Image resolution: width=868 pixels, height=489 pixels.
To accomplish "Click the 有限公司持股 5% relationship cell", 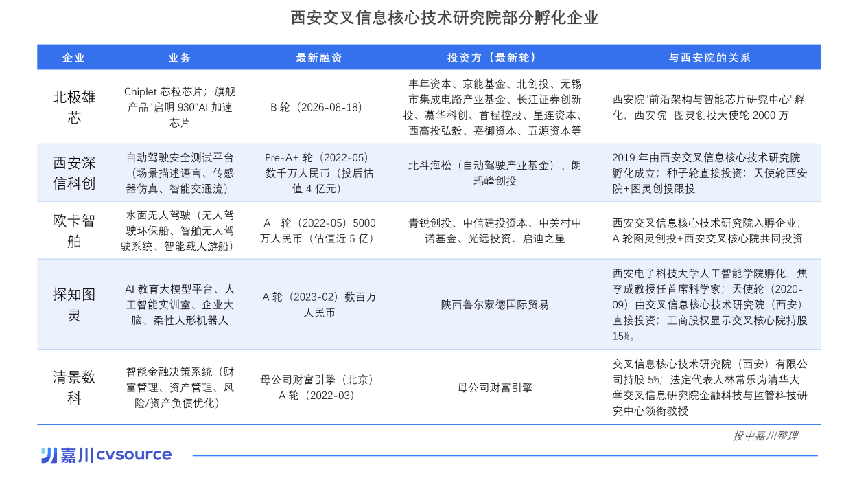I will pyautogui.click(x=709, y=387).
